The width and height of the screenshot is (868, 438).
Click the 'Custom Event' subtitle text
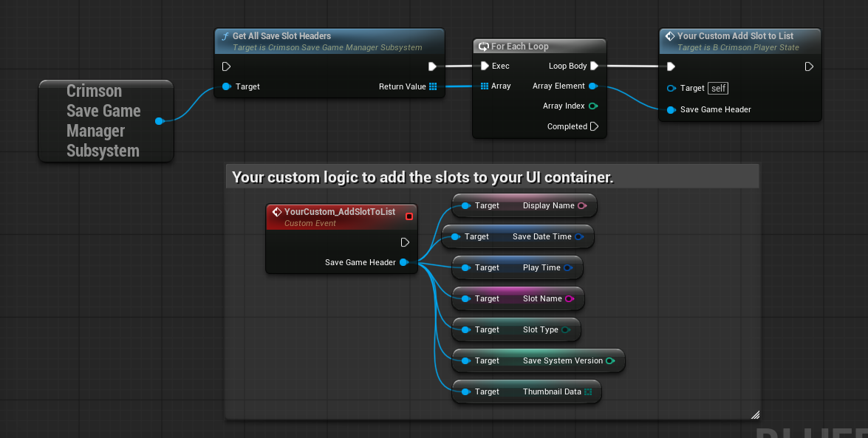pos(310,223)
